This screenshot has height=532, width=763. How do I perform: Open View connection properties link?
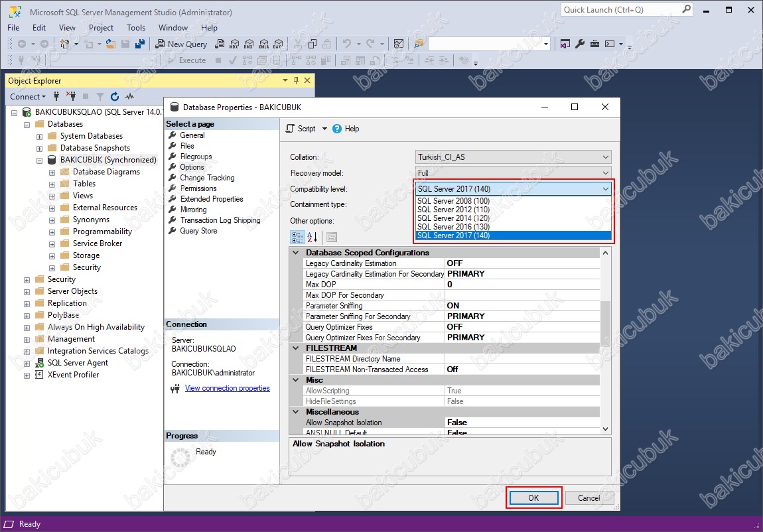(228, 388)
